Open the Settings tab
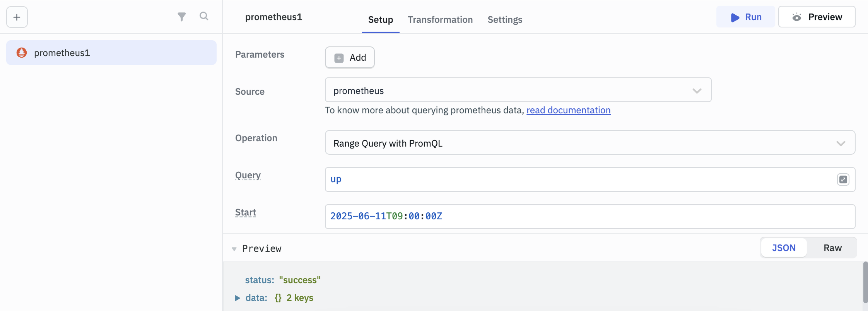This screenshot has height=311, width=868. coord(504,19)
